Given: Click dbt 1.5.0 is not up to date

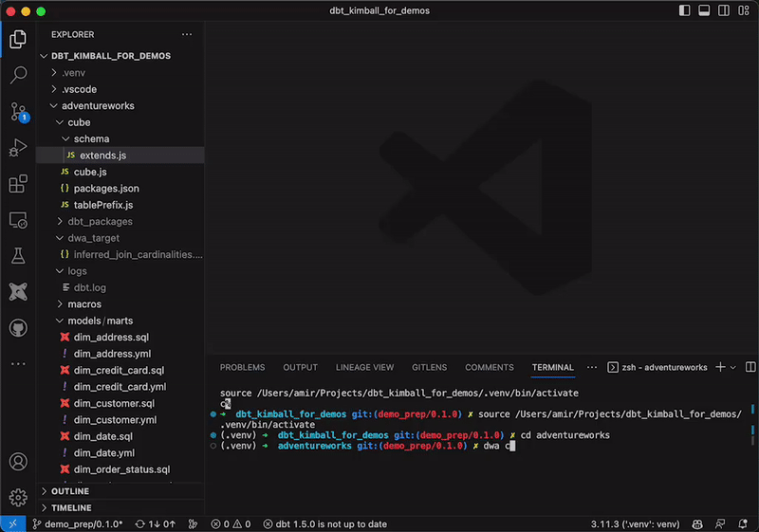Looking at the screenshot, I should pyautogui.click(x=324, y=523).
